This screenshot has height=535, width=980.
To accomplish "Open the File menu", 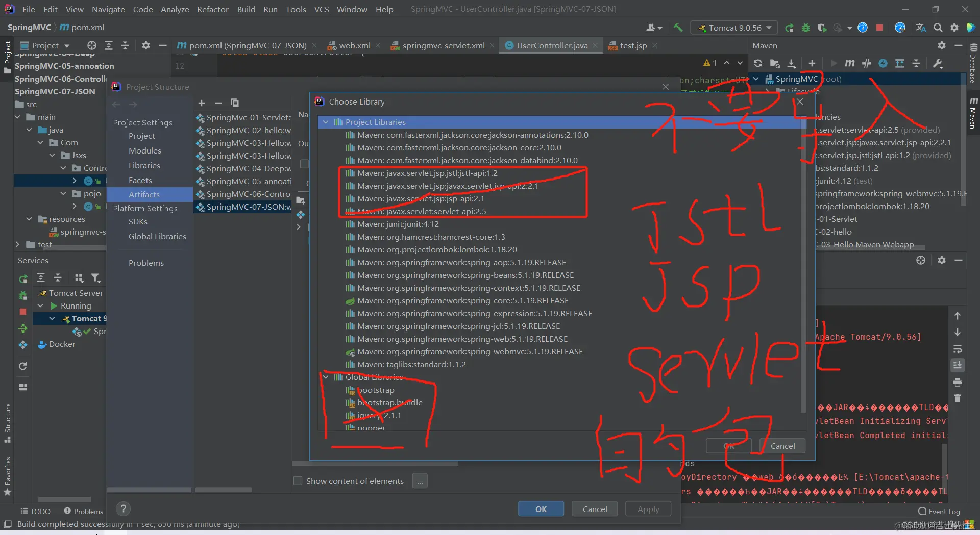I will (x=29, y=9).
